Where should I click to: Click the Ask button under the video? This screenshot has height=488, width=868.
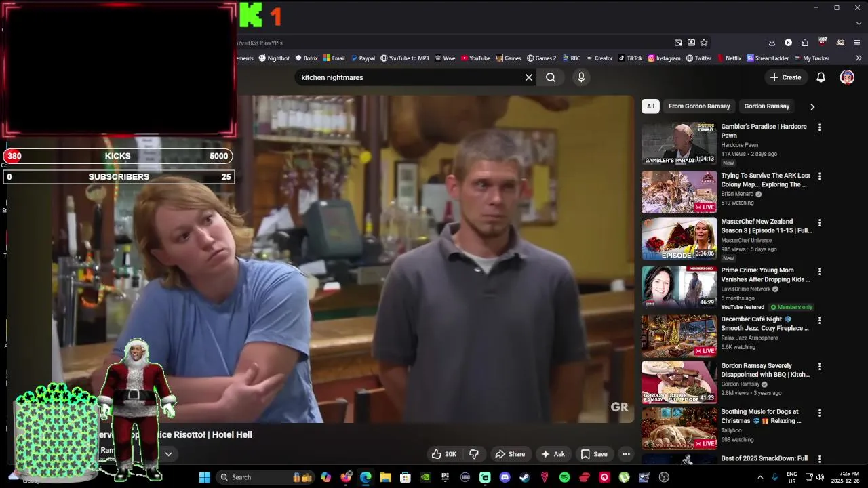553,454
